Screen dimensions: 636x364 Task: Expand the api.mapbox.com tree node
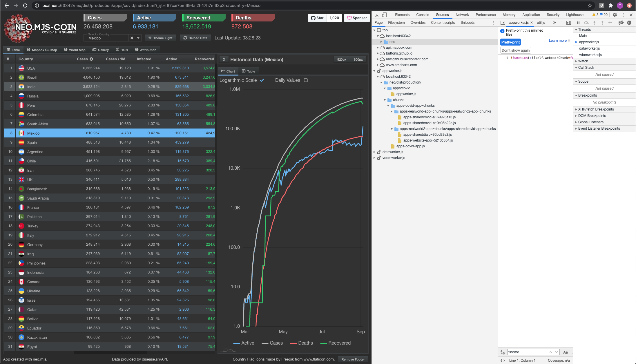pyautogui.click(x=378, y=48)
